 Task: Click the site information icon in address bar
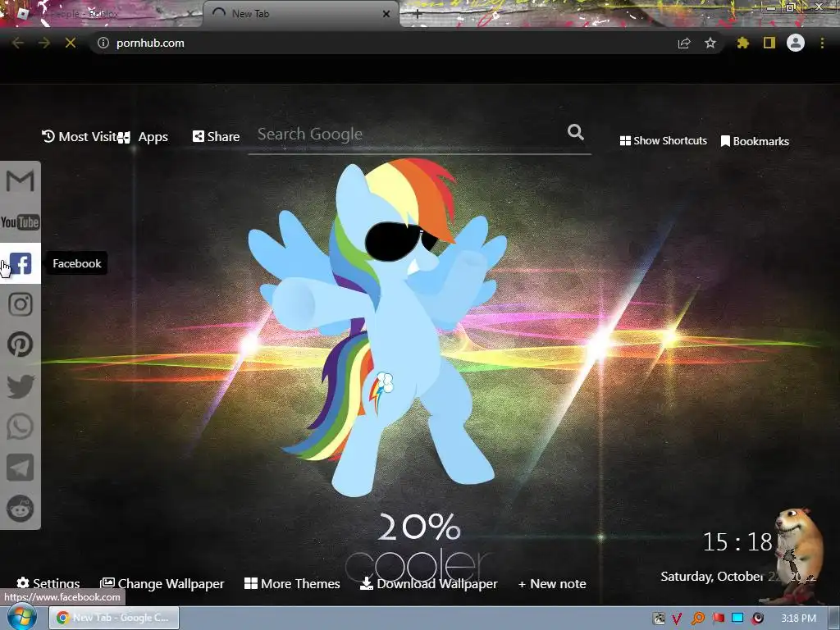[x=103, y=43]
